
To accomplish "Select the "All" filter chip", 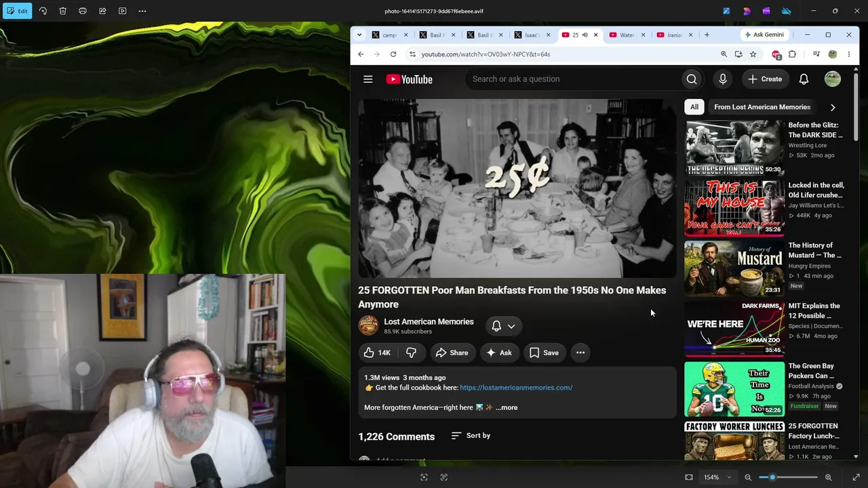I will (694, 107).
